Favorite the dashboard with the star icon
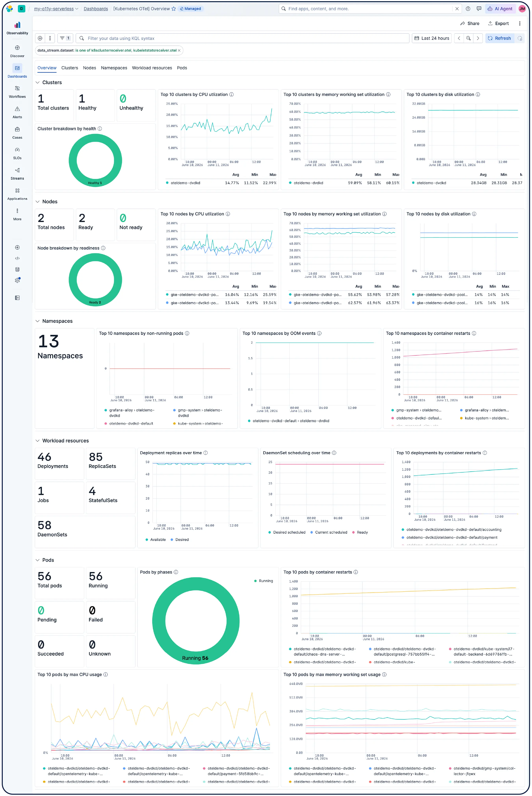The image size is (532, 796). (174, 9)
